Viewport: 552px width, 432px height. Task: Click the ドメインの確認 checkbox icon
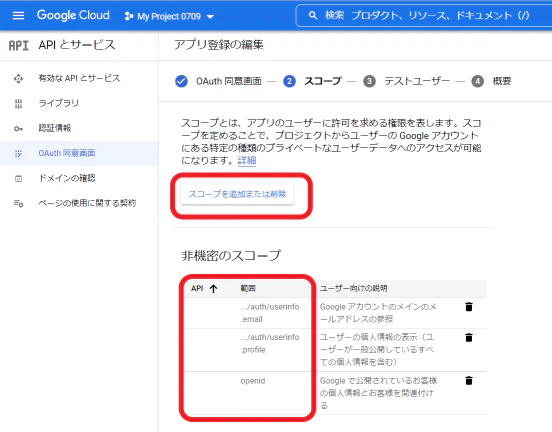coord(18,179)
